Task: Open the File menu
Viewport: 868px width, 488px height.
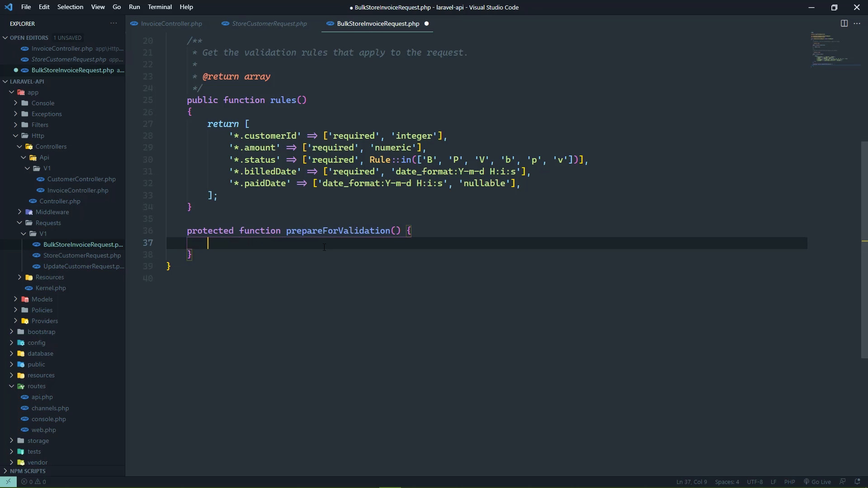Action: pos(26,7)
